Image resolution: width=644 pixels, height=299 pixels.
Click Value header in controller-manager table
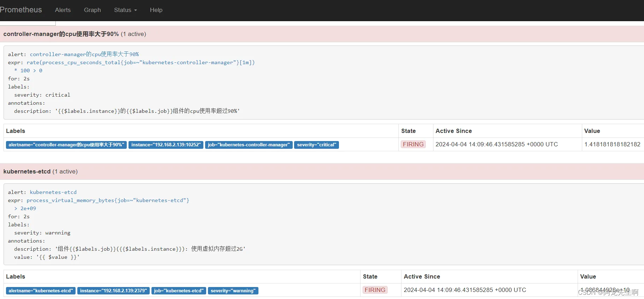[592, 131]
